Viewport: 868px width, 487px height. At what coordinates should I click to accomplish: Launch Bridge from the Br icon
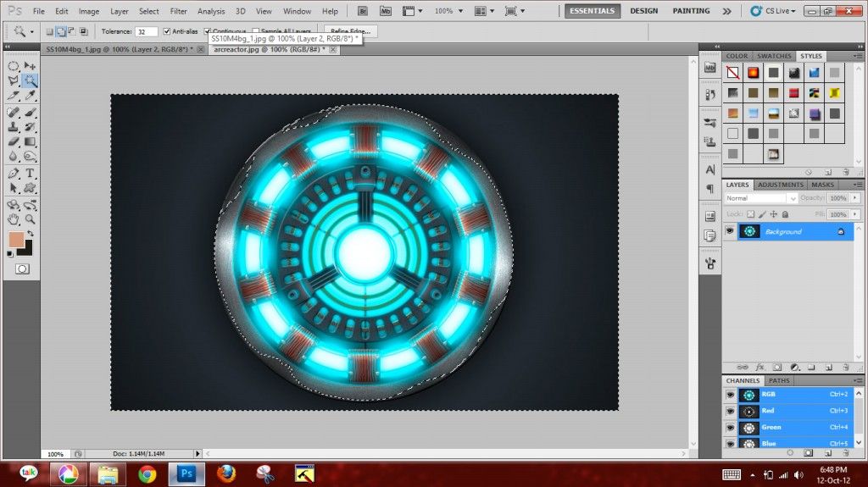pos(363,11)
